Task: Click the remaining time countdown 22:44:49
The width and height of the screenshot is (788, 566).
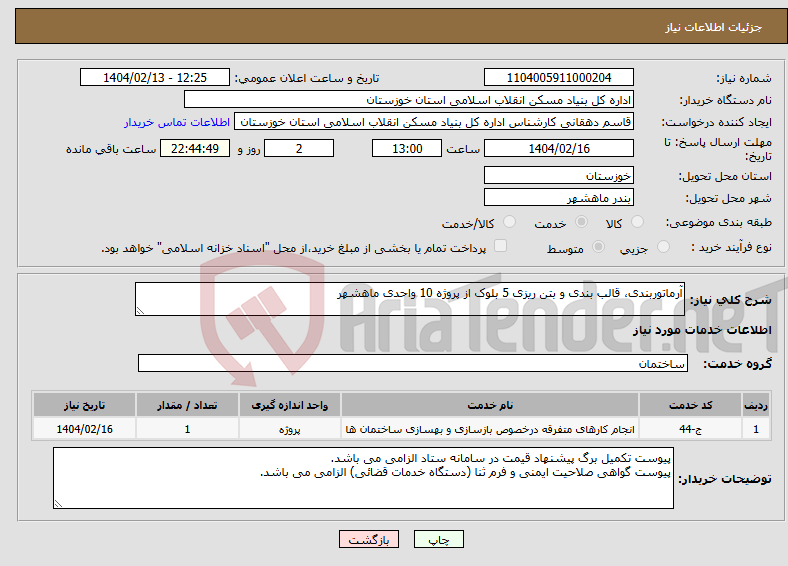Action: coord(195,148)
